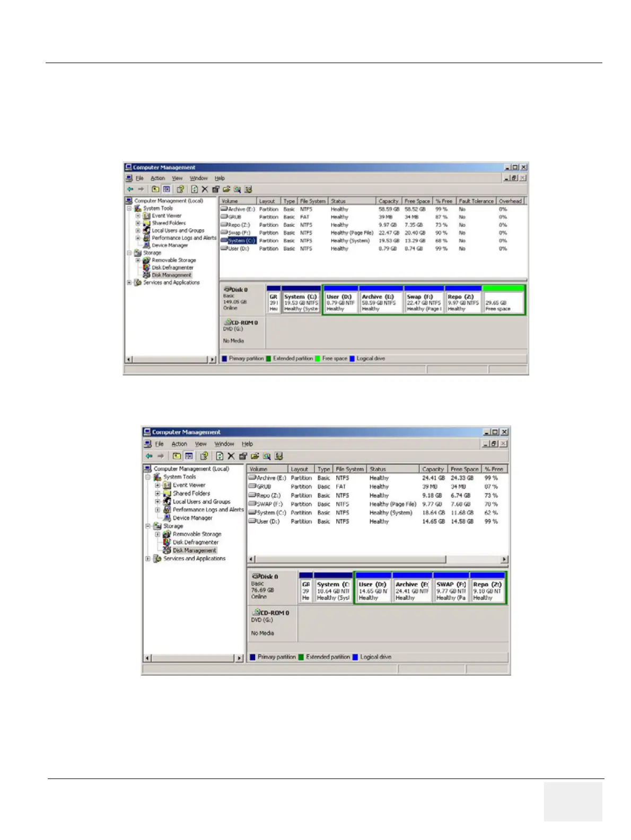Viewport: 631px width, 840px height.
Task: Open File menu in 149.05 GB disk window
Action: coord(139,178)
